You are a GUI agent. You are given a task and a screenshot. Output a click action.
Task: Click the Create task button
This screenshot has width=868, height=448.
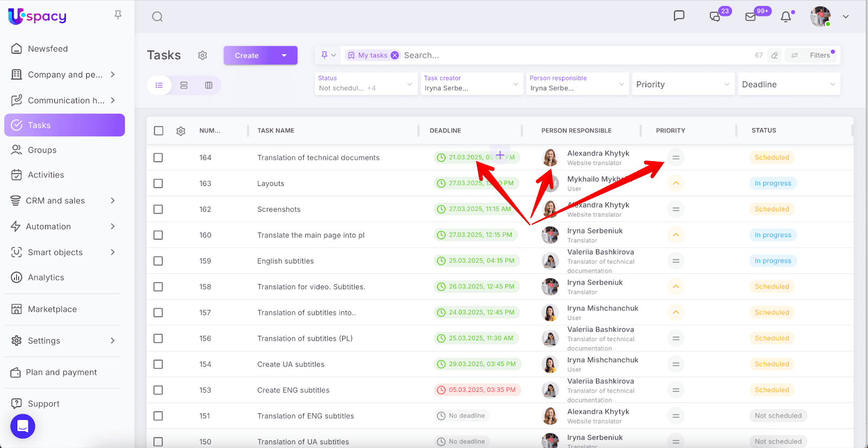[x=247, y=55]
